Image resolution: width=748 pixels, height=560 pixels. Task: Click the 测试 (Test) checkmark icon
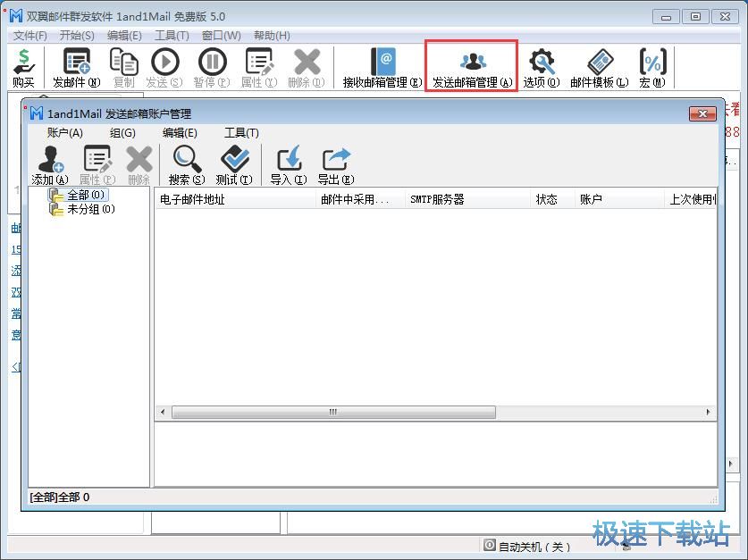click(234, 161)
